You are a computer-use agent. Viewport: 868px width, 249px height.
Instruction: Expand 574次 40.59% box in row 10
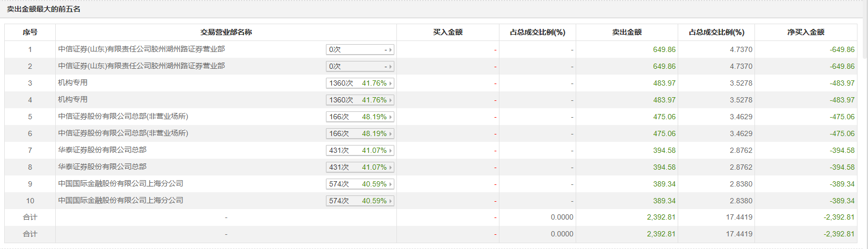point(360,201)
